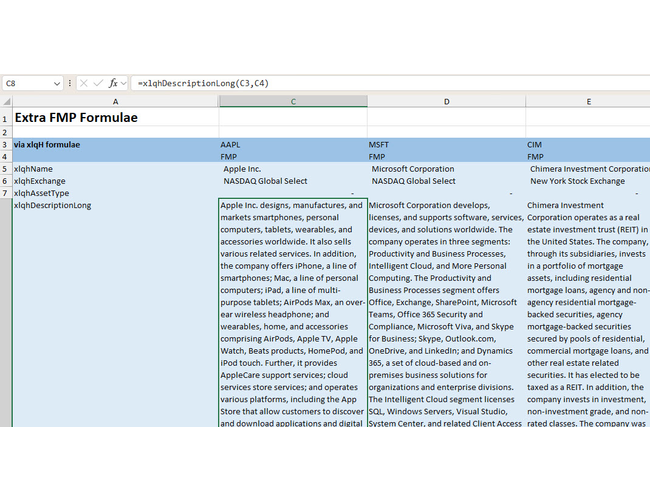The width and height of the screenshot is (650, 500).
Task: Click the asset type dash cell under MSFT
Action: [x=446, y=193]
